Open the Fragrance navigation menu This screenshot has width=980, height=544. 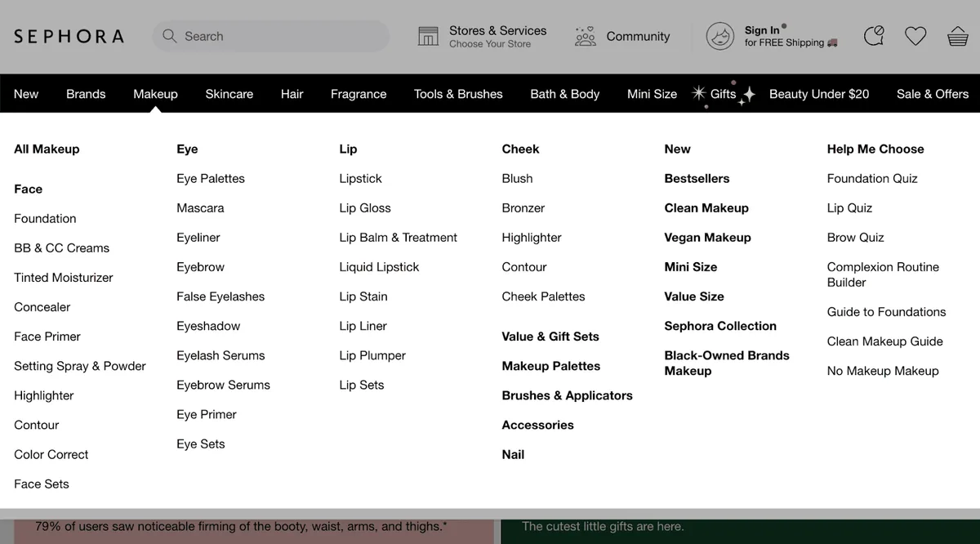pos(359,94)
